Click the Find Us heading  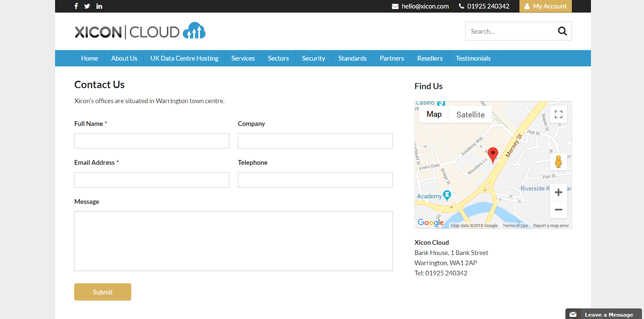pos(429,86)
